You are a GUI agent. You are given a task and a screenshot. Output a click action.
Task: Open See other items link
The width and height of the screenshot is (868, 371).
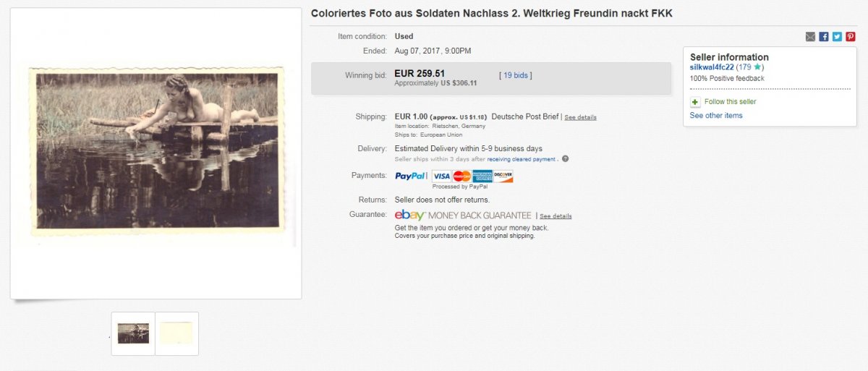(x=715, y=116)
